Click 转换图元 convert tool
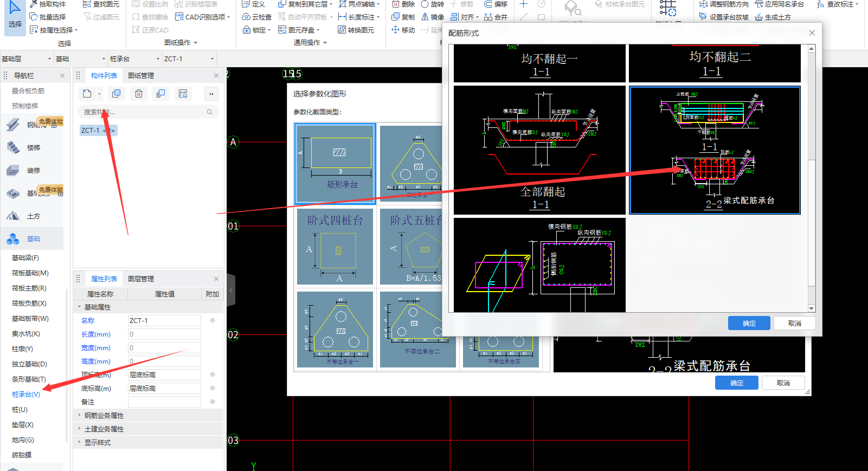Viewport: 868px width, 471px height. coord(356,30)
